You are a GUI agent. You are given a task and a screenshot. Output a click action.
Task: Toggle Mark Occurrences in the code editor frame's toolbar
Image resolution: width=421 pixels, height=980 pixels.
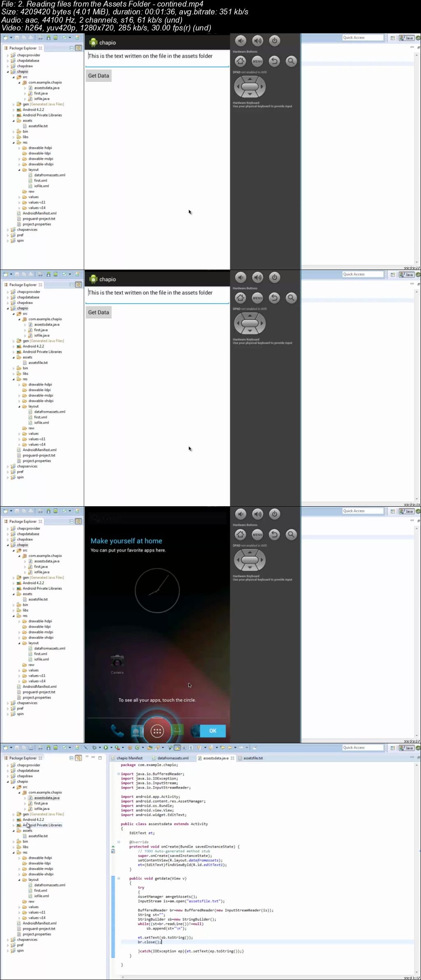tap(177, 747)
